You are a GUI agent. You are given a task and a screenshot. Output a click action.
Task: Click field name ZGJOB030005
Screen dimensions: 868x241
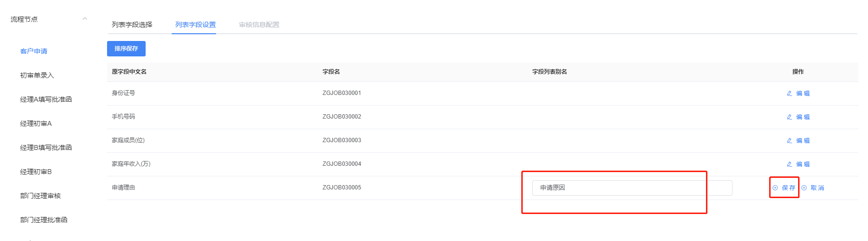pyautogui.click(x=342, y=187)
